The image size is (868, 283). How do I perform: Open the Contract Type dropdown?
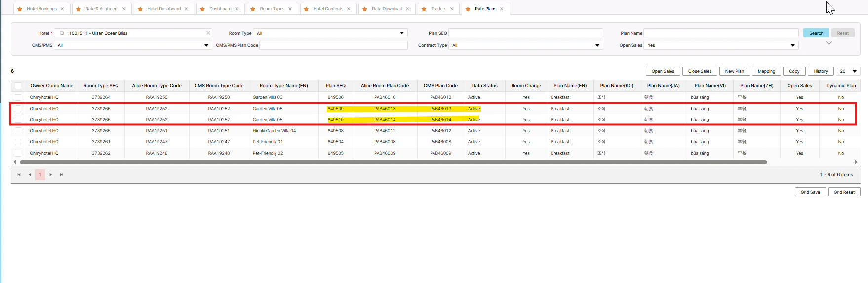(x=597, y=45)
